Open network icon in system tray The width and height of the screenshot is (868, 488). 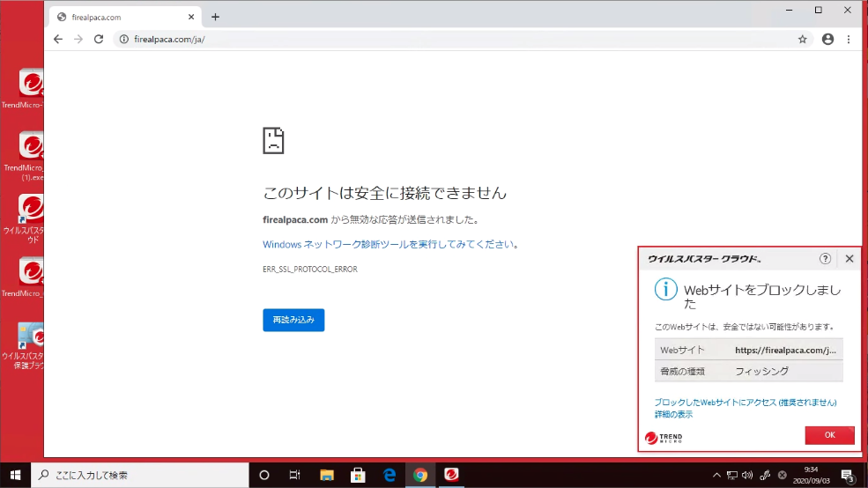731,475
